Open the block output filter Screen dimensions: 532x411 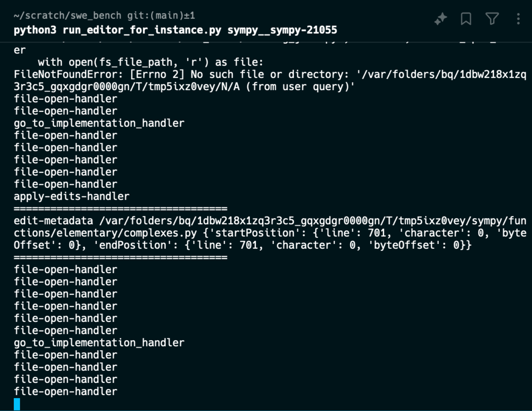click(492, 19)
